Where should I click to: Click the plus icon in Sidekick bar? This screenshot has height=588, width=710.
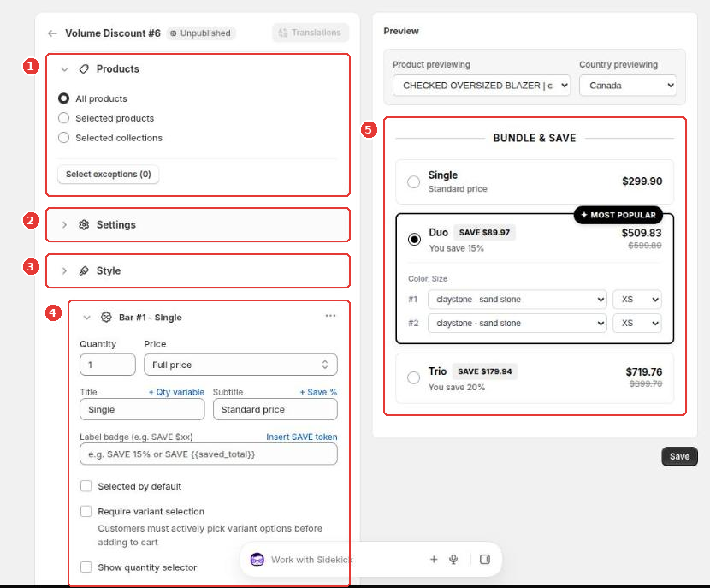[x=434, y=560]
